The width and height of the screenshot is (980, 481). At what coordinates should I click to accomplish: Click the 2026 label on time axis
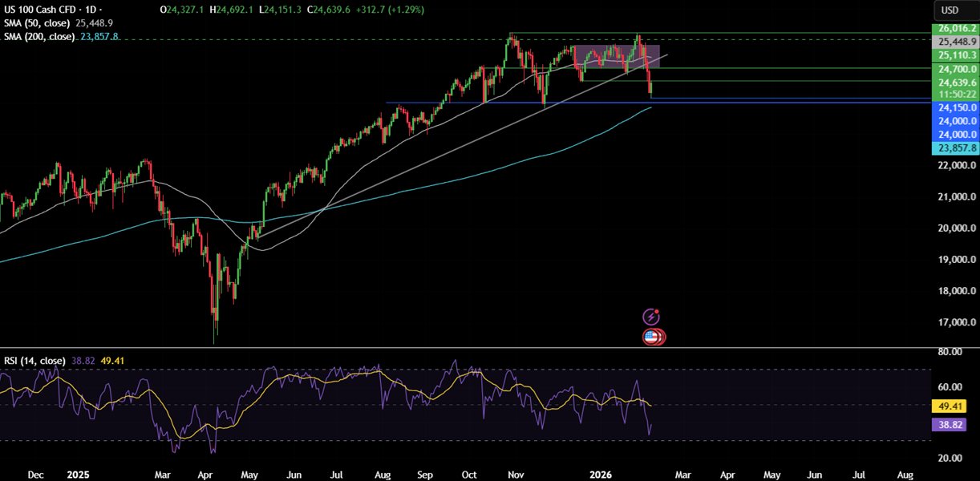(x=601, y=475)
